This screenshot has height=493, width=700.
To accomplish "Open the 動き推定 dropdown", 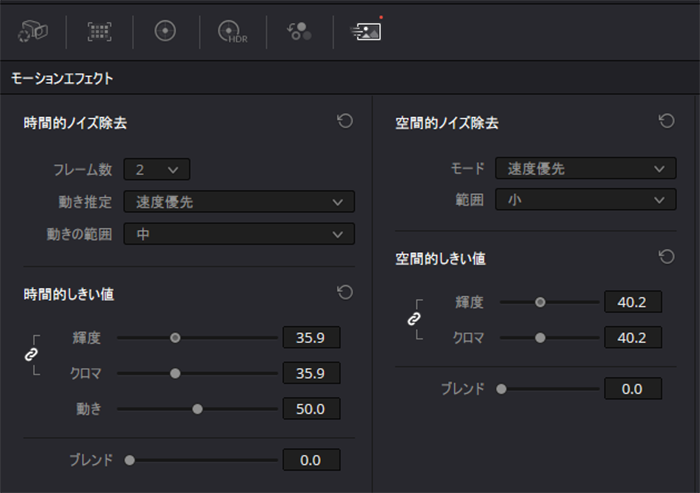I will (239, 202).
